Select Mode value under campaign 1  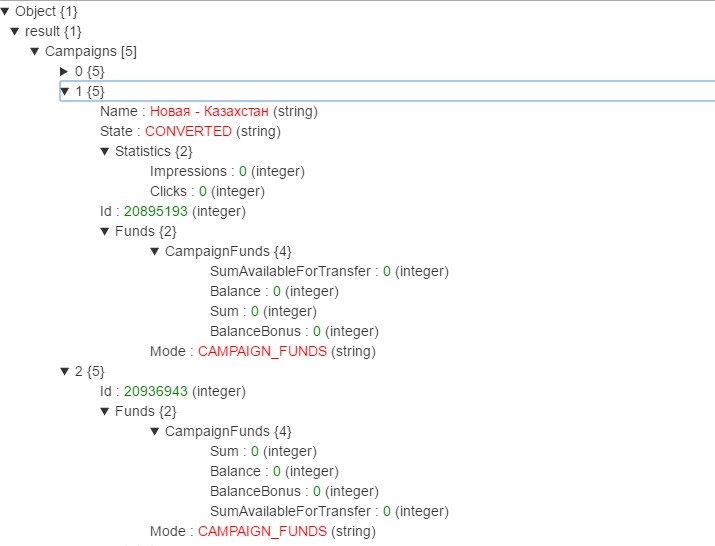pos(262,351)
